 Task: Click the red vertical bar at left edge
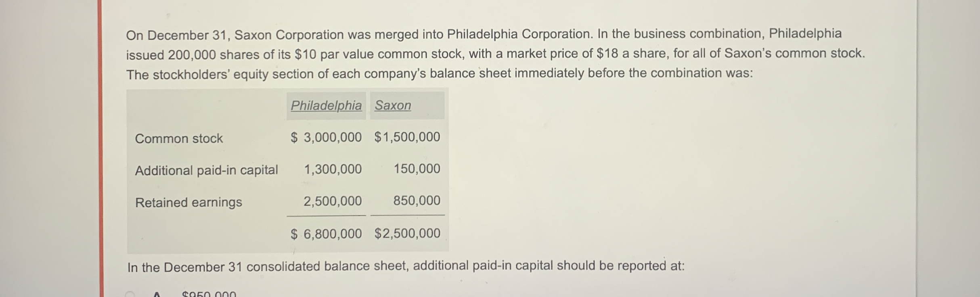[x=101, y=148]
